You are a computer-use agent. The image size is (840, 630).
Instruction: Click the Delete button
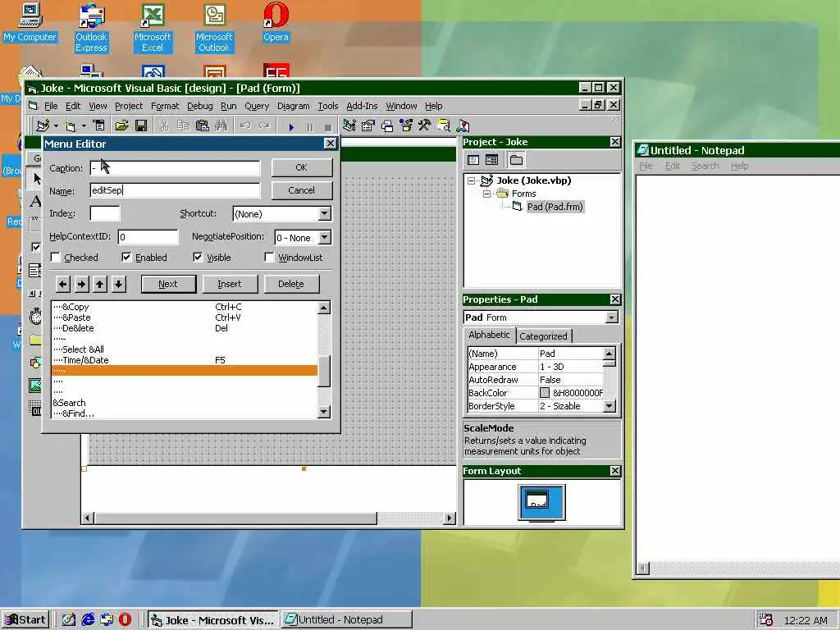coord(291,284)
